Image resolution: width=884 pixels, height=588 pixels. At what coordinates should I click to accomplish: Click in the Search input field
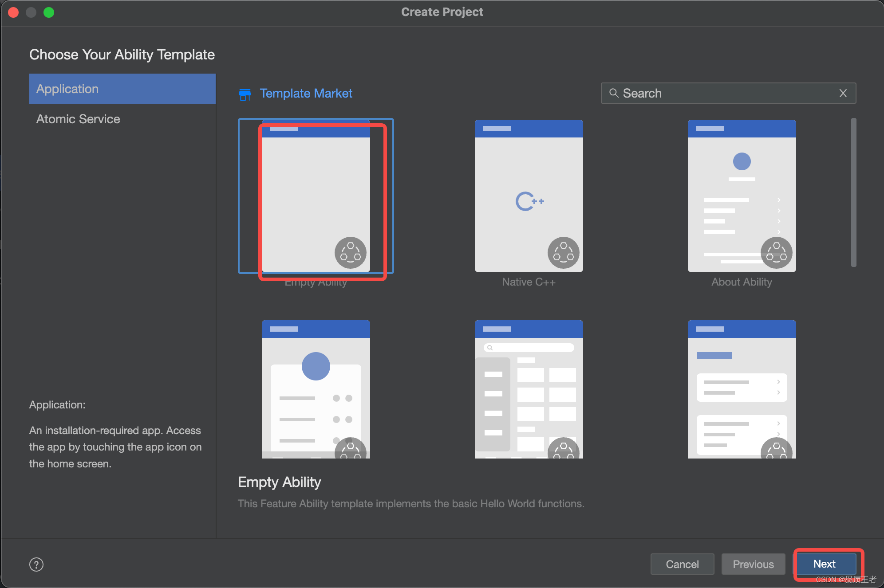coord(728,93)
